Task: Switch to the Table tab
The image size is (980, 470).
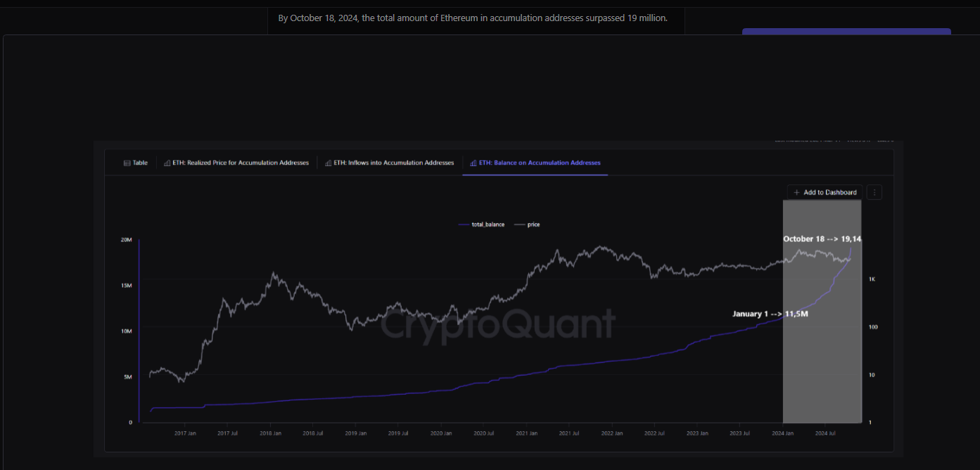Action: [136, 163]
